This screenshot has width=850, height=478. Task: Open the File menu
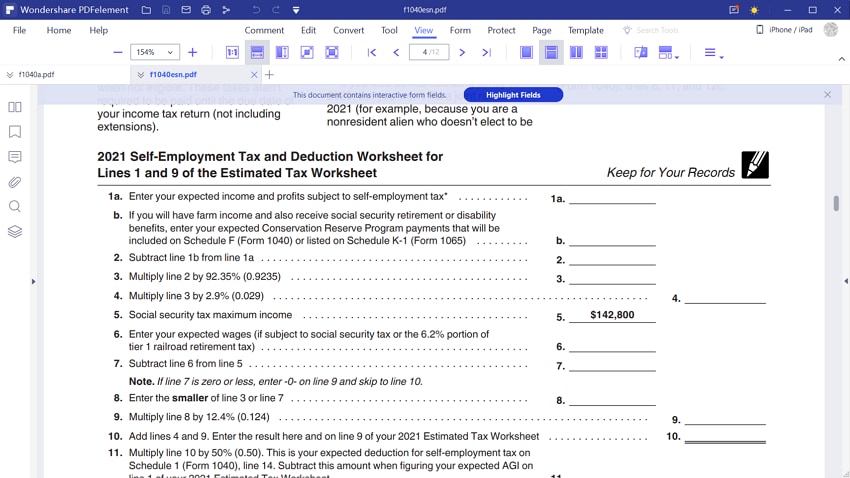click(x=20, y=30)
